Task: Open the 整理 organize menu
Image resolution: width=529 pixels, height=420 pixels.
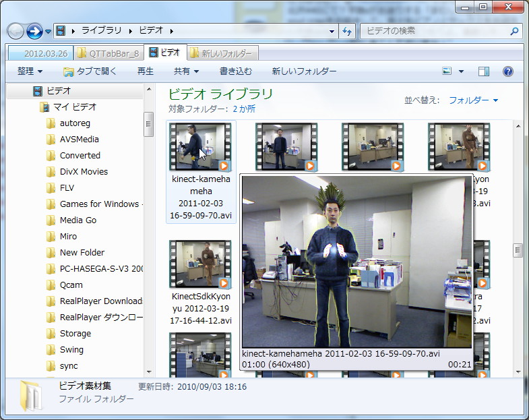Action: tap(30, 71)
